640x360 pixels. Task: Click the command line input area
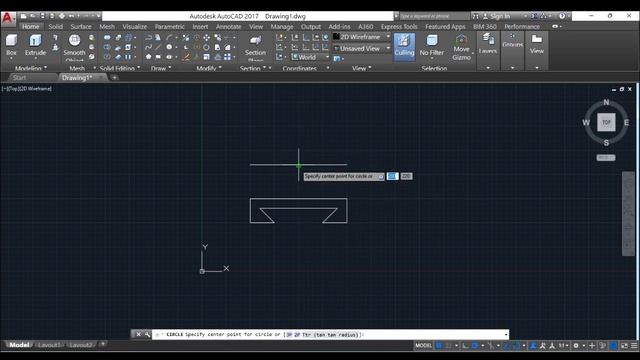click(x=331, y=335)
